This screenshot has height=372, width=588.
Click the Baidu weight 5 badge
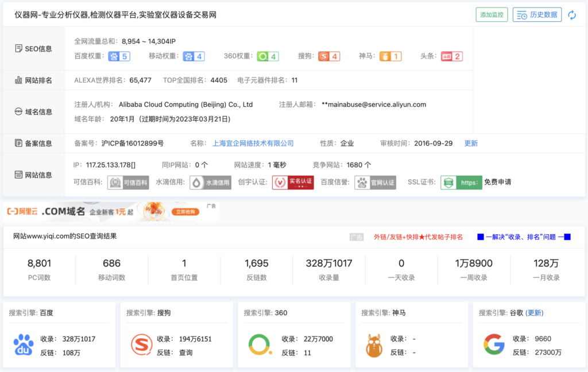tap(119, 56)
